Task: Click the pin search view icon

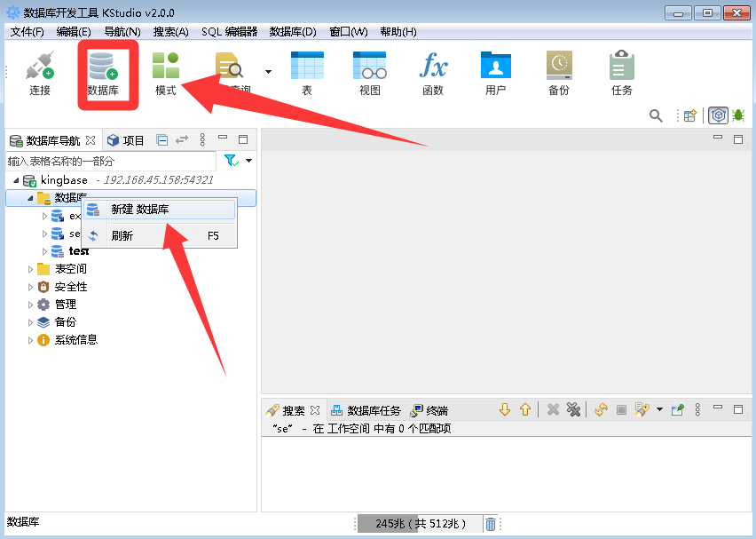Action: point(677,409)
